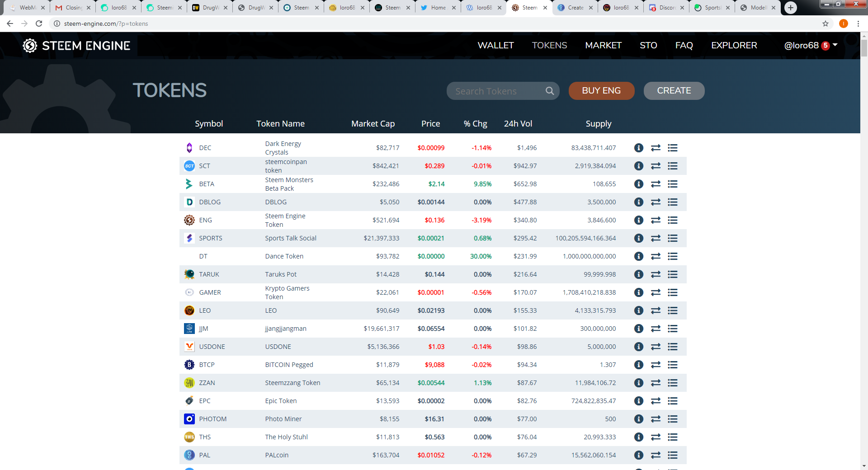This screenshot has height=470, width=868.
Task: Click the Price column header
Action: tap(430, 123)
